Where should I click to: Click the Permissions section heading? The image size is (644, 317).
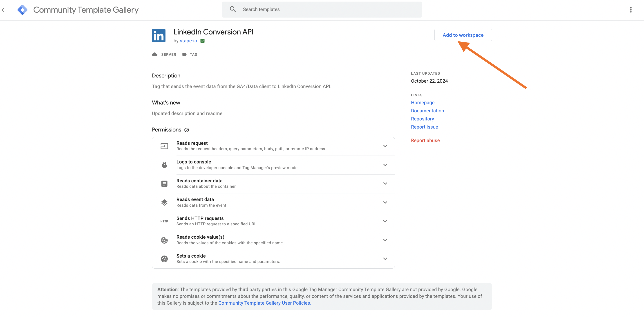pos(166,130)
